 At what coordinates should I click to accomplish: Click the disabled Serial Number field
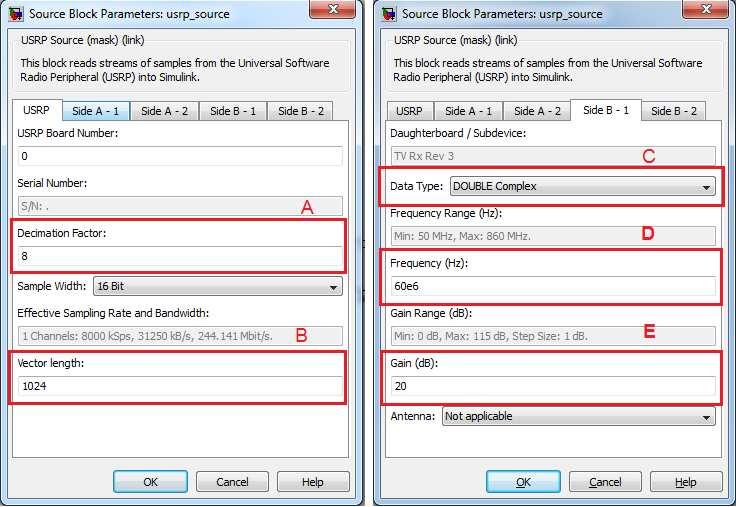pyautogui.click(x=180, y=206)
